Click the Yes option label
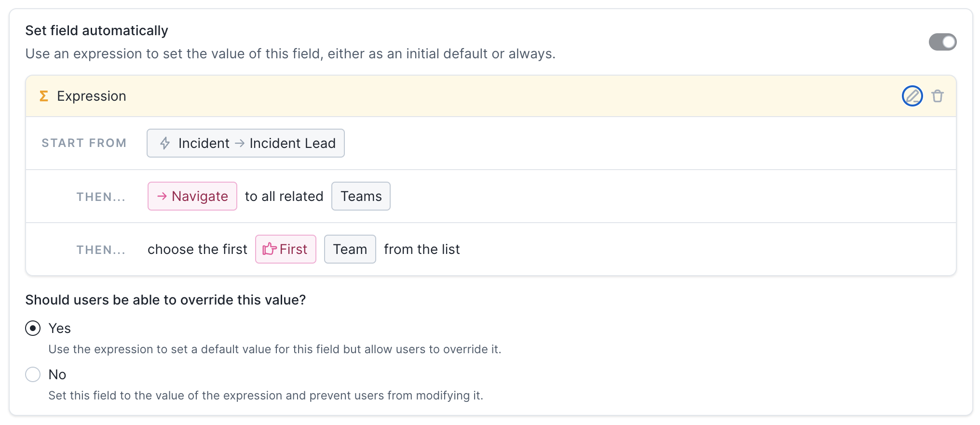 click(60, 328)
